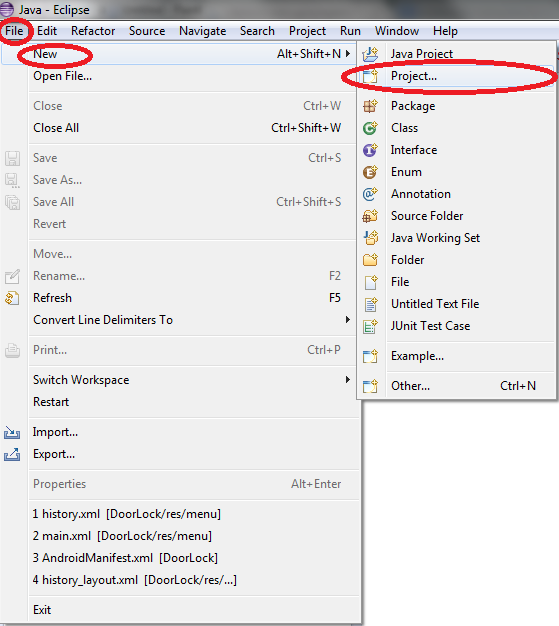
Task: Open the Edit menu
Action: click(x=47, y=31)
